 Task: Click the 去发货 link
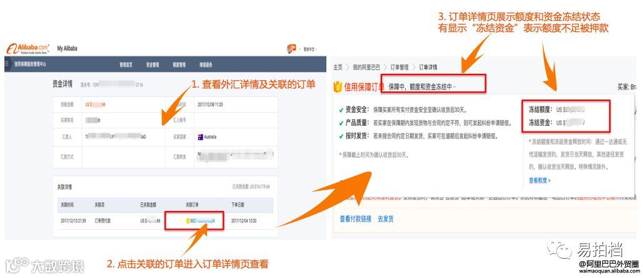click(x=385, y=219)
